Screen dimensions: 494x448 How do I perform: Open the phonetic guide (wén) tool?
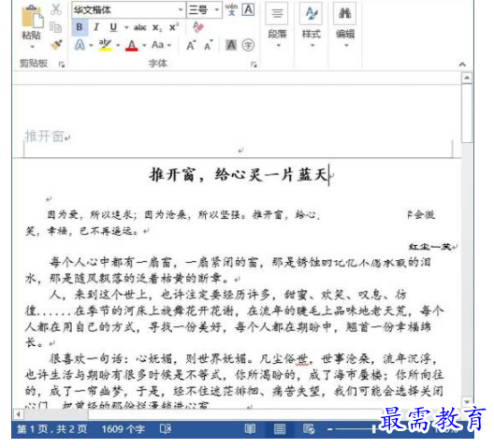pos(232,9)
